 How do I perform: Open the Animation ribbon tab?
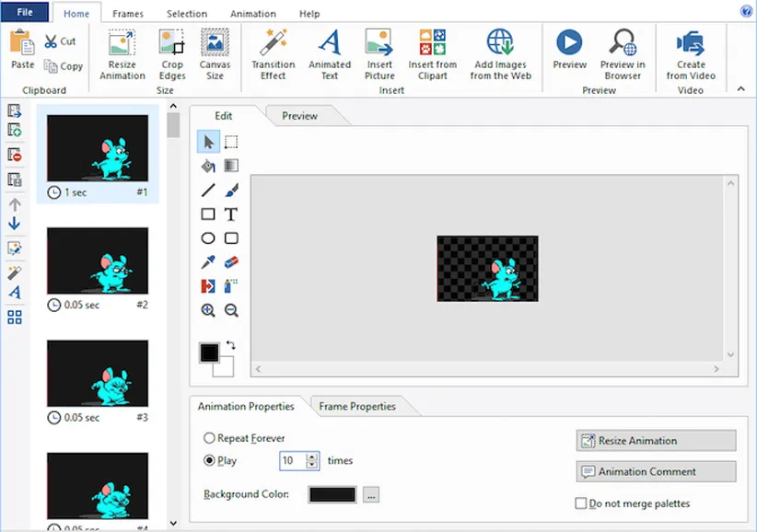252,14
